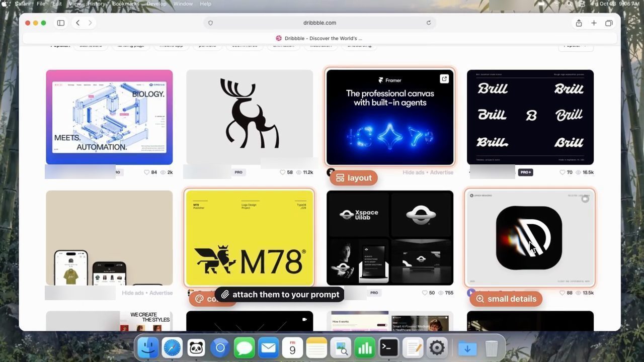Like the shot with 84 likes
The width and height of the screenshot is (644, 362).
click(x=147, y=172)
